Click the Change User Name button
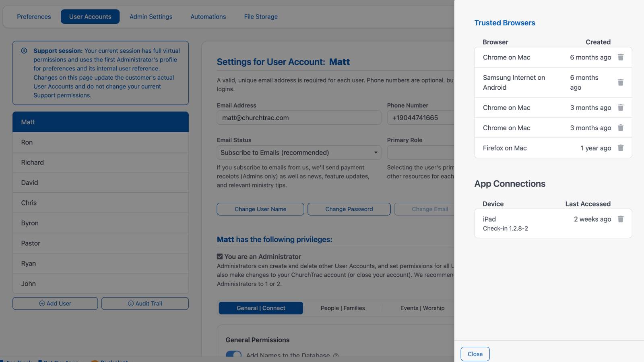This screenshot has height=362, width=644. point(260,209)
